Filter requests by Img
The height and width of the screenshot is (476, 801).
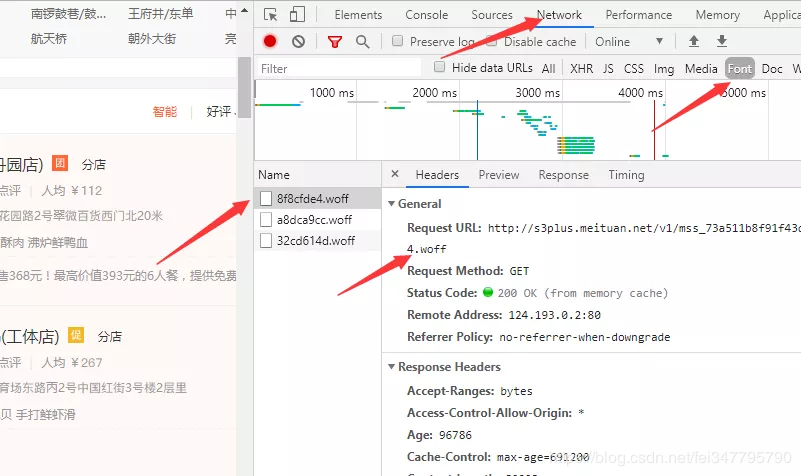pyautogui.click(x=664, y=68)
